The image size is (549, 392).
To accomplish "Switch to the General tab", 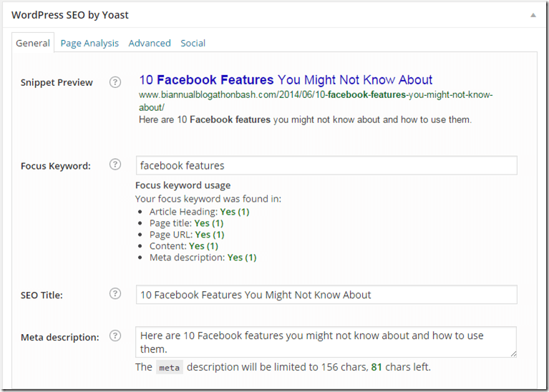I will (33, 43).
